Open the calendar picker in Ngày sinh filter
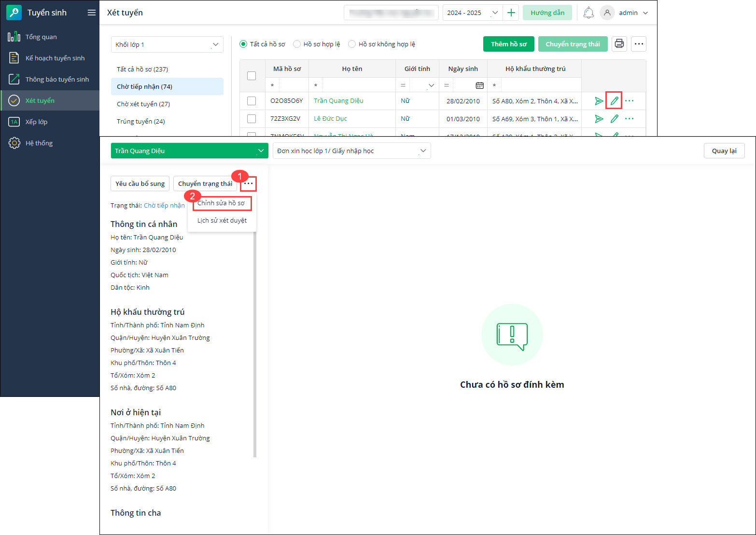The image size is (756, 535). click(x=479, y=85)
